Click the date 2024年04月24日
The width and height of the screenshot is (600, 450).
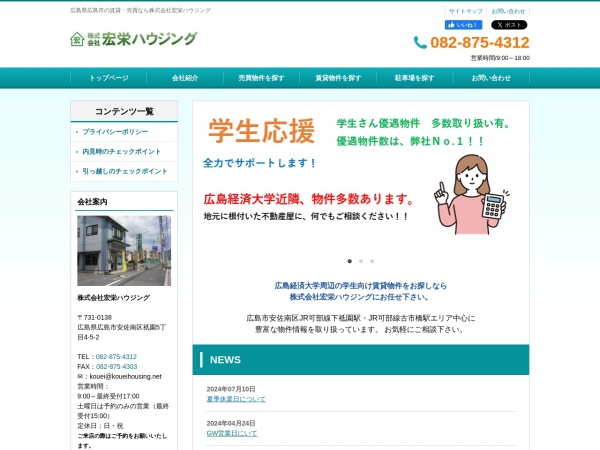click(x=231, y=423)
